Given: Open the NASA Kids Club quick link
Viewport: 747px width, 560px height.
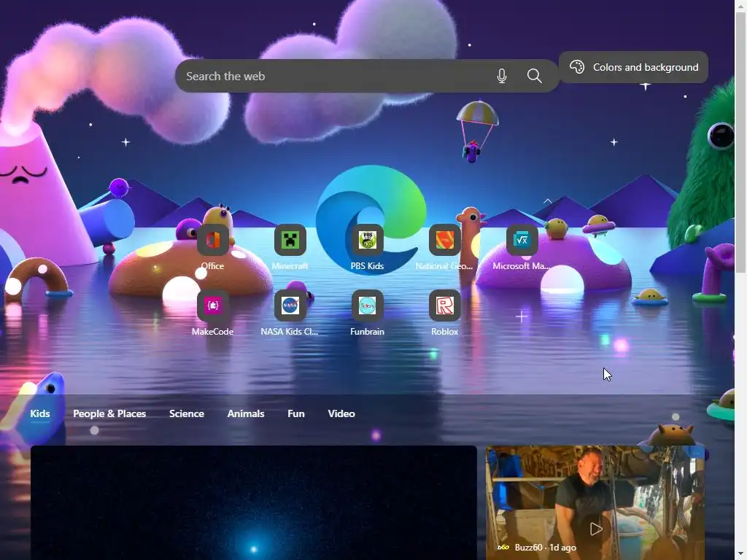Looking at the screenshot, I should tap(290, 306).
